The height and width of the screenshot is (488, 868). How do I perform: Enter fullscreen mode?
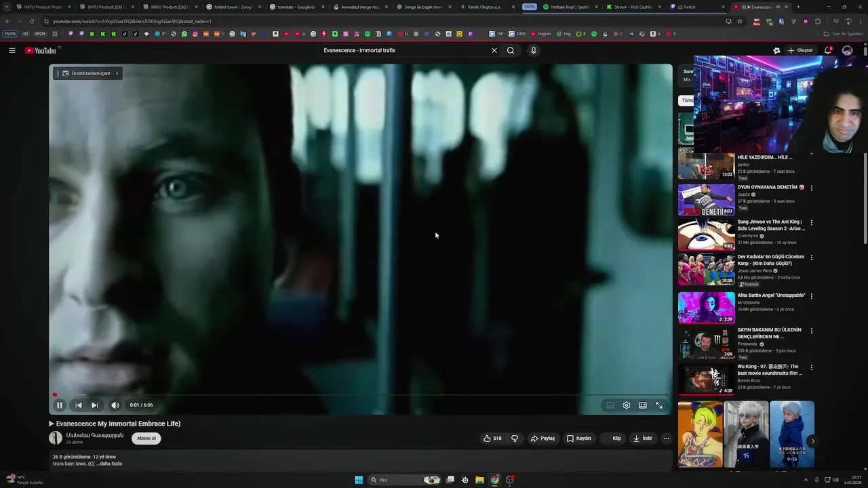[659, 405]
